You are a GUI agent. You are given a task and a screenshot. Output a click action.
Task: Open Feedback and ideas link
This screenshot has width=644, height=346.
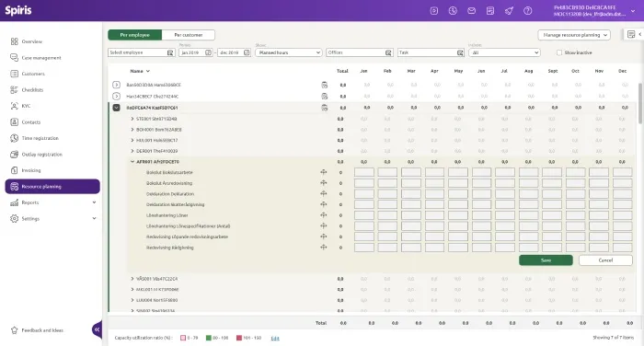(42, 330)
